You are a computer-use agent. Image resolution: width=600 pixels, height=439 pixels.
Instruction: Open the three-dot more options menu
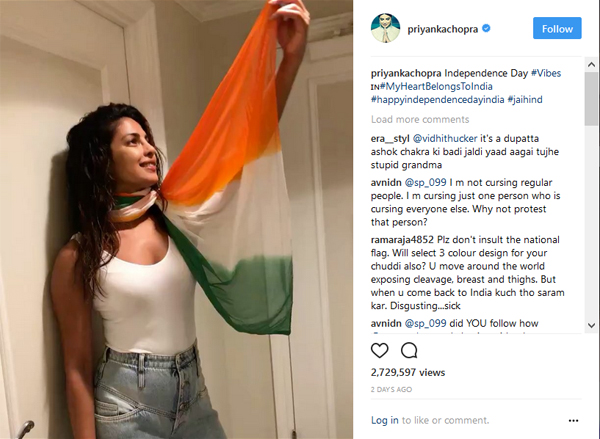point(573,421)
